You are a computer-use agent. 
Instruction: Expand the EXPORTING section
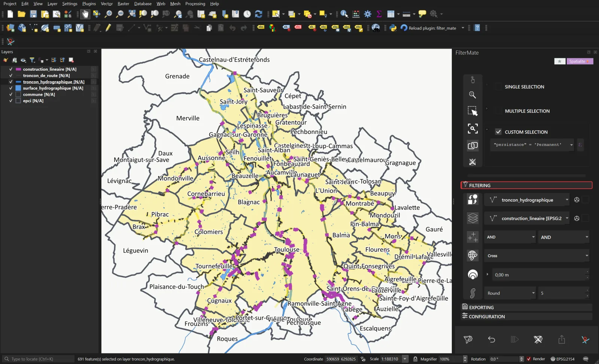pos(526,307)
